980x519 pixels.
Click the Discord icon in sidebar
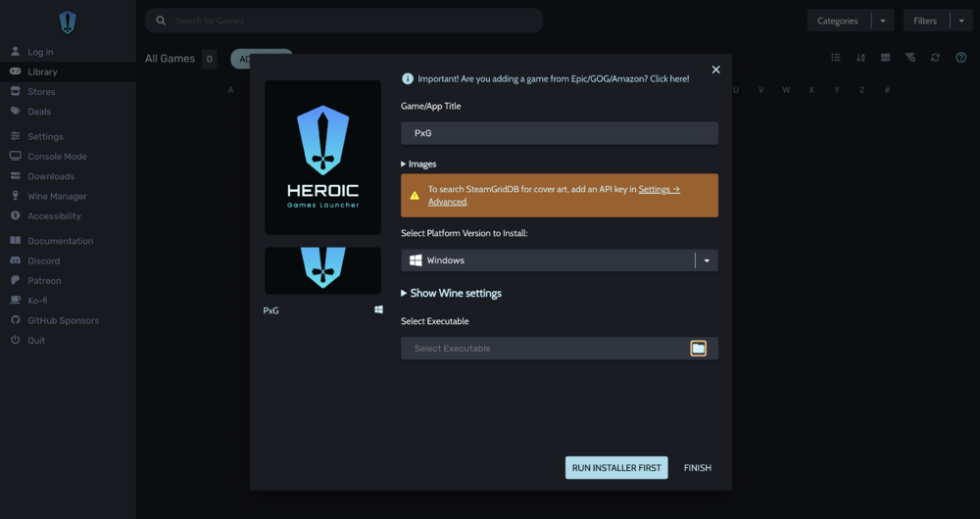pyautogui.click(x=15, y=260)
